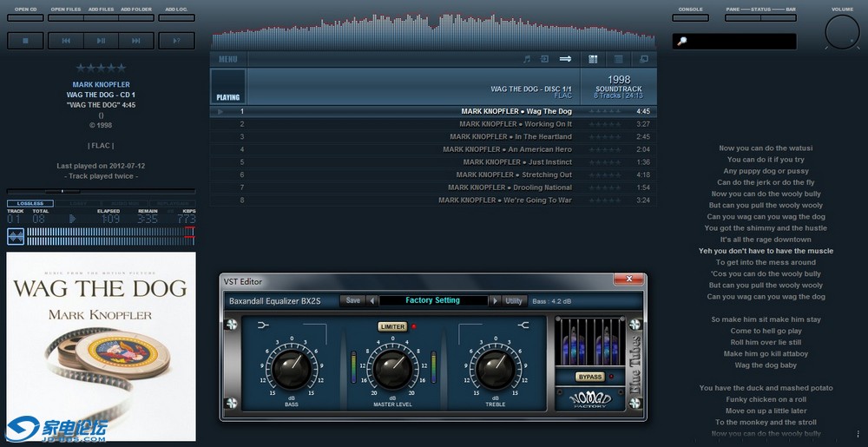Click the ADD FOLDER button

136,17
